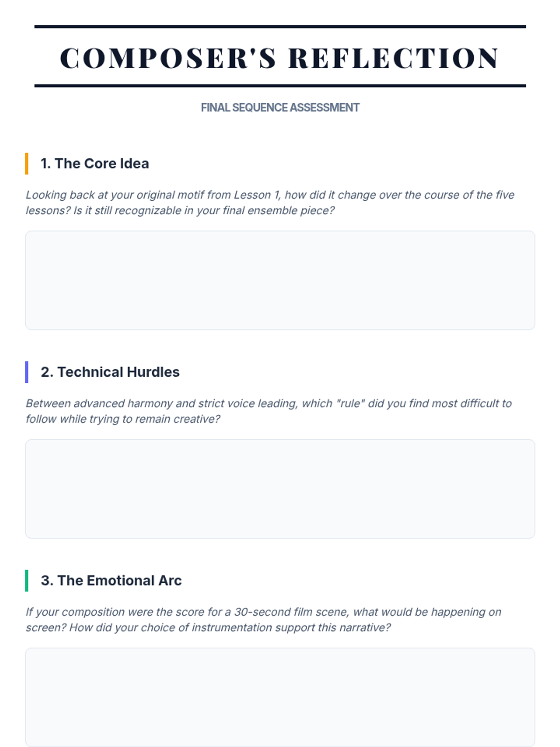Click the Emotional Arc answer text area
This screenshot has width=560, height=747.
(280, 697)
